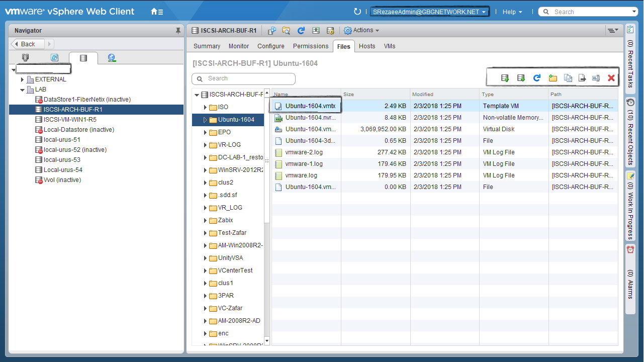Click the Alarms panel icon
The width and height of the screenshot is (644, 362).
(630, 249)
